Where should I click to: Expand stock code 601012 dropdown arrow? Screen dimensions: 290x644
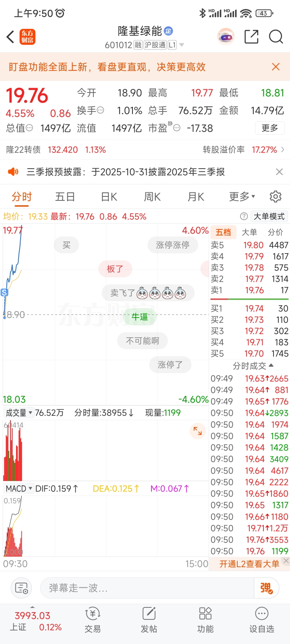pyautogui.click(x=182, y=45)
